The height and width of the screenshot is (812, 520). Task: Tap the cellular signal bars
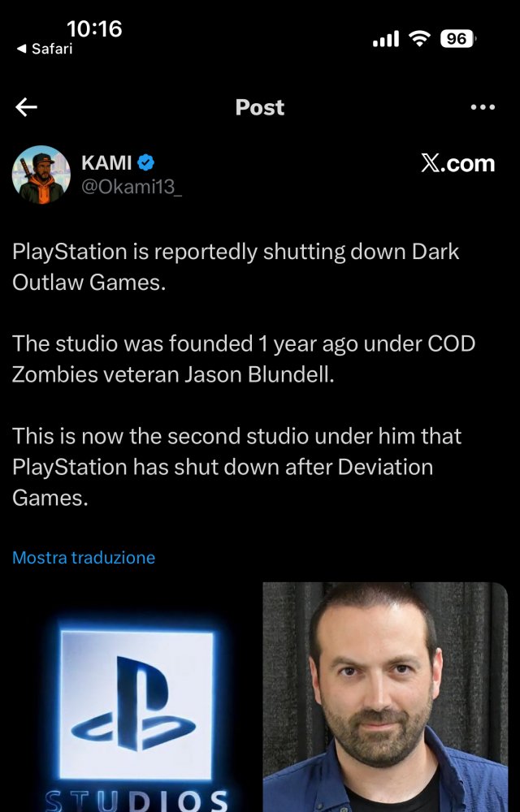tap(386, 39)
